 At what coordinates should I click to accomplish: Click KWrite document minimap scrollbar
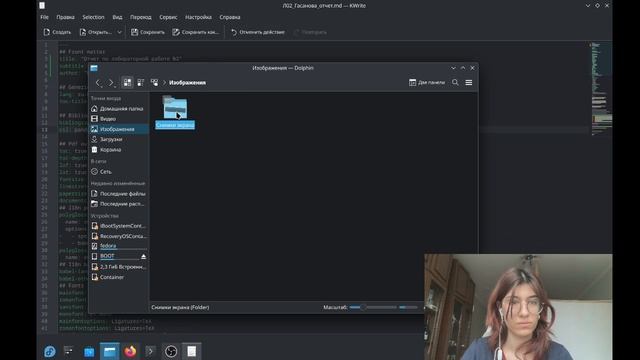pos(601,89)
